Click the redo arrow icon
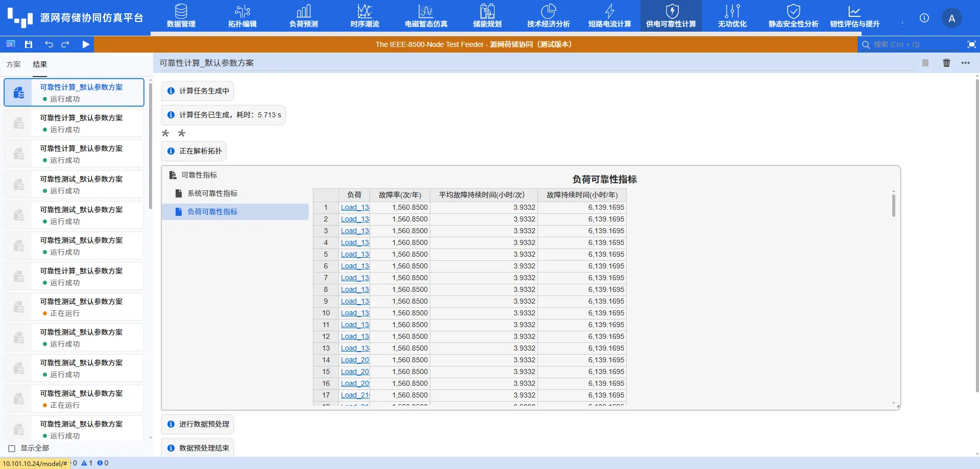The width and height of the screenshot is (980, 469). point(65,44)
